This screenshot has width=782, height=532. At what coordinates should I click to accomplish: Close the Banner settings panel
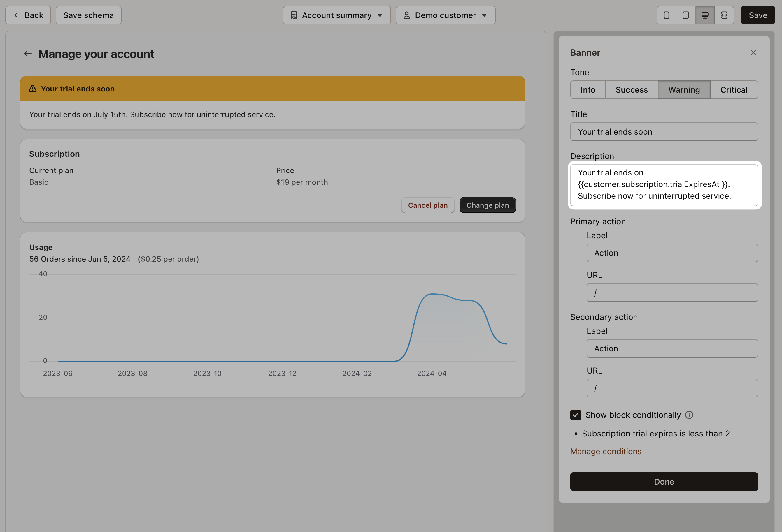pos(753,52)
